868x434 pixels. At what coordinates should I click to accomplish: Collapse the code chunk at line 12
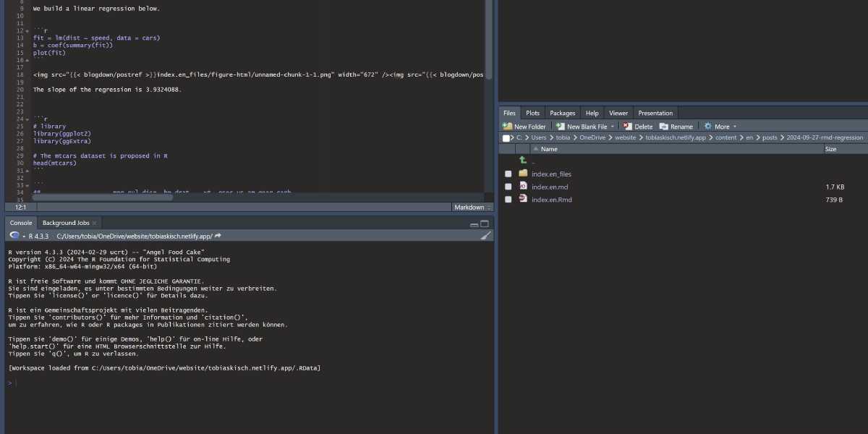[x=27, y=30]
